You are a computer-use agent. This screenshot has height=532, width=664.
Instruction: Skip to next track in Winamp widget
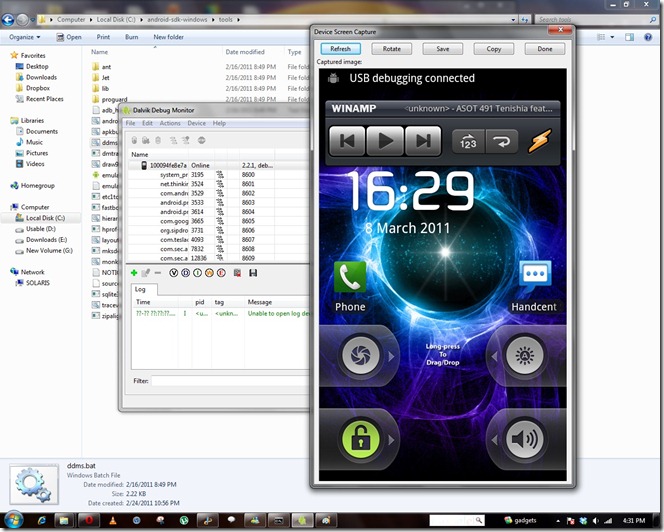pyautogui.click(x=423, y=140)
